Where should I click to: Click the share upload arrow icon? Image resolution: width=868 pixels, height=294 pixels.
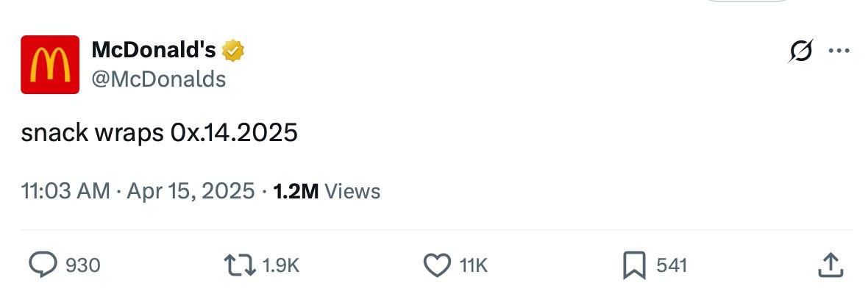click(829, 265)
